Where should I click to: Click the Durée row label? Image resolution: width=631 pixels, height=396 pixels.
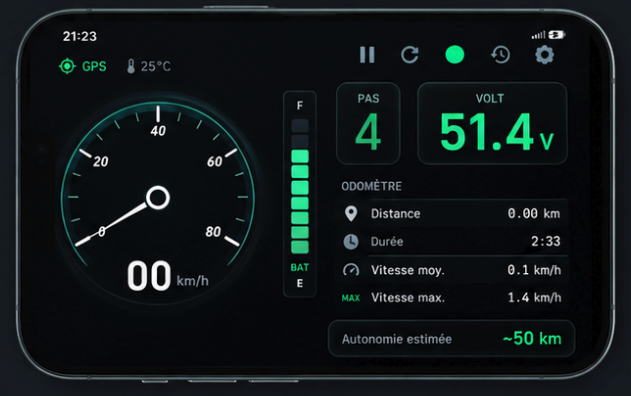pyautogui.click(x=387, y=241)
